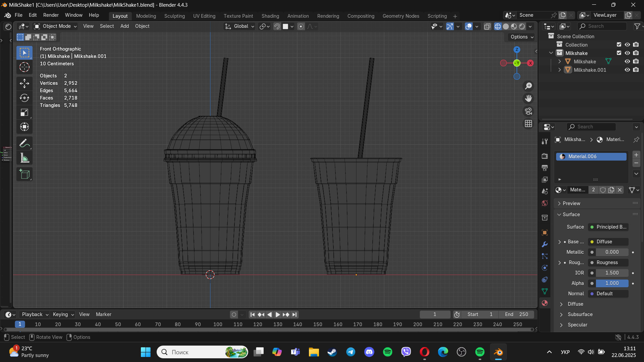Image resolution: width=644 pixels, height=362 pixels.
Task: Select the Measure tool
Action: (24, 158)
